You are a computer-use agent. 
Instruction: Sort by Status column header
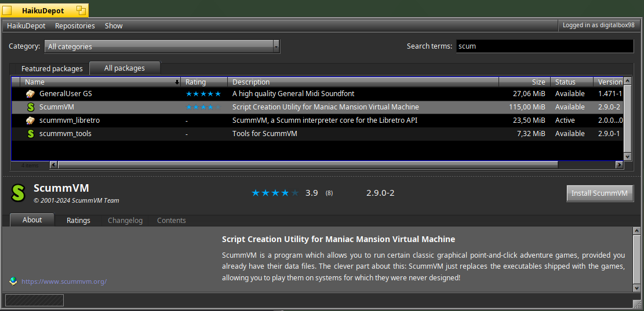coord(572,82)
